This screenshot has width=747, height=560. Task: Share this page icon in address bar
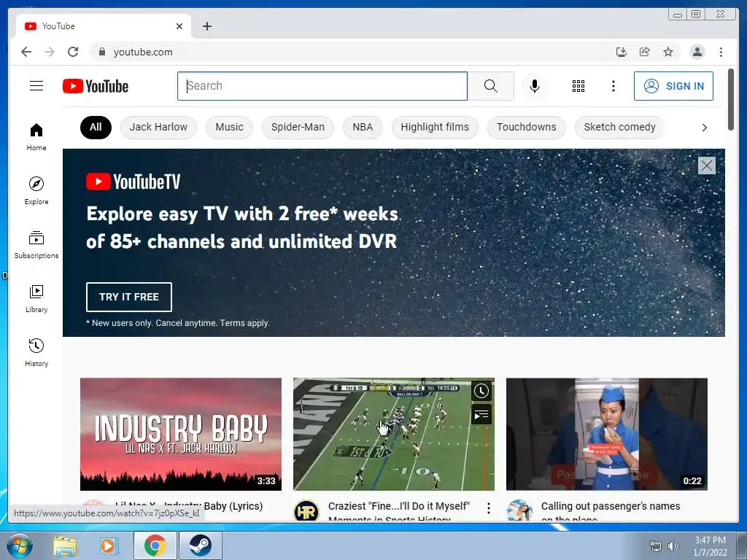(645, 52)
